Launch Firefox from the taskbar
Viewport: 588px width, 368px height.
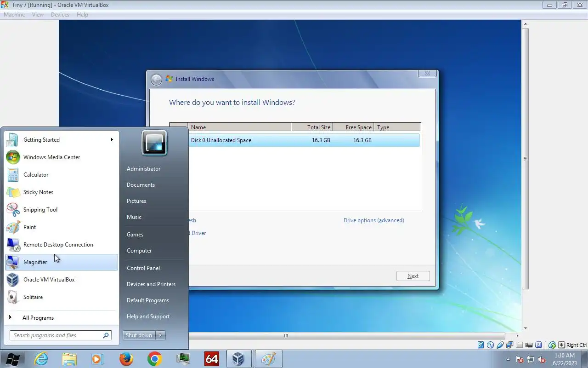pyautogui.click(x=126, y=359)
